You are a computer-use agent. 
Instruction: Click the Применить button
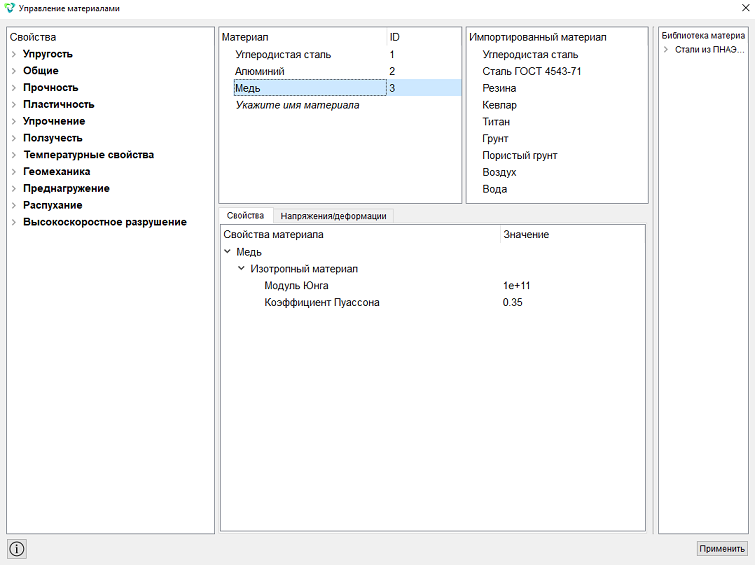722,549
